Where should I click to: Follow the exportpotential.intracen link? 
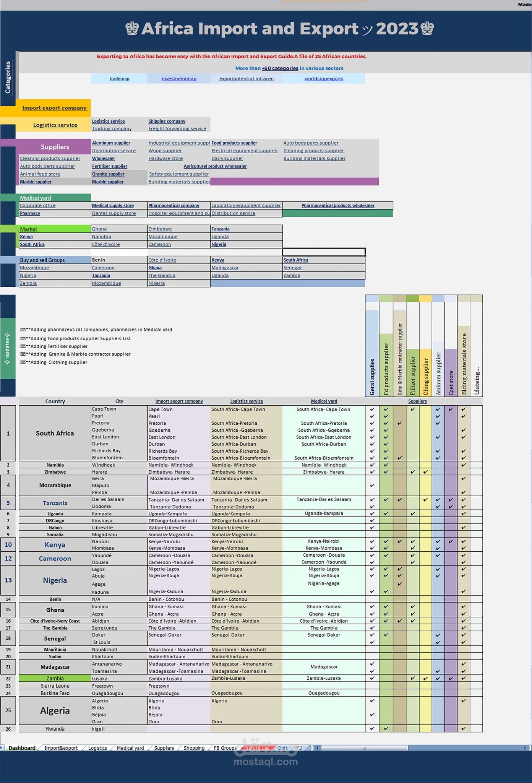[x=247, y=78]
